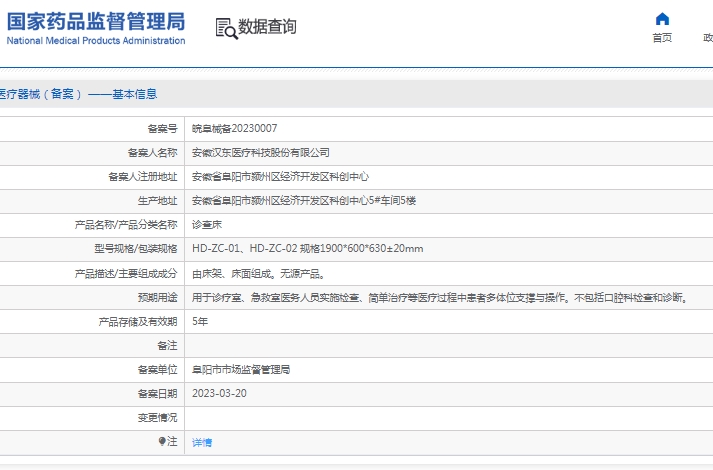Click the 备案日期 row label

(157, 394)
